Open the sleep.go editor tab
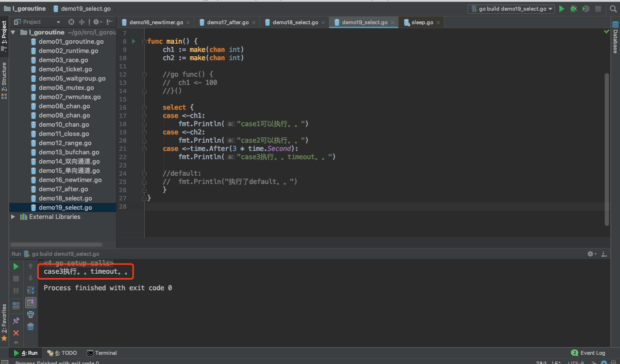This screenshot has width=620, height=364. [x=422, y=22]
